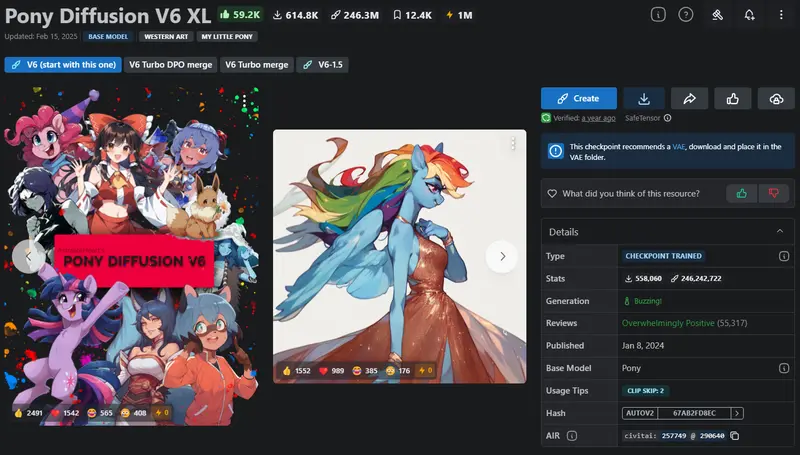Go to previous image in carousel
Image resolution: width=800 pixels, height=455 pixels.
29,257
